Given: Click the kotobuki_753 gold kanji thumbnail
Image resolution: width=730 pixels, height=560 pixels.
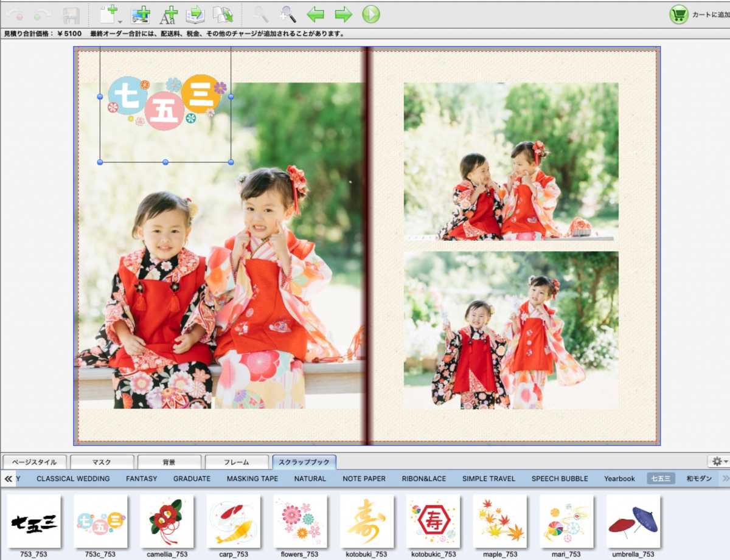Looking at the screenshot, I should (366, 521).
